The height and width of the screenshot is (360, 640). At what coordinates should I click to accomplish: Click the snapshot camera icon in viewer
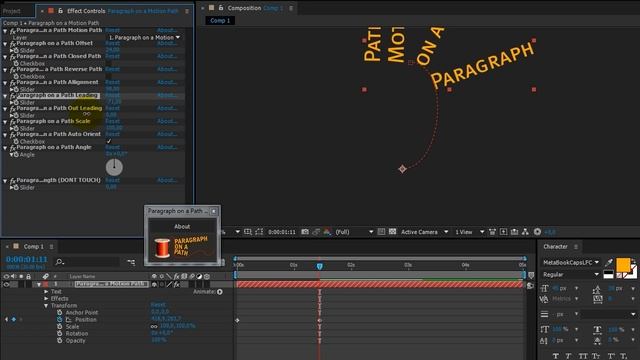[305, 232]
